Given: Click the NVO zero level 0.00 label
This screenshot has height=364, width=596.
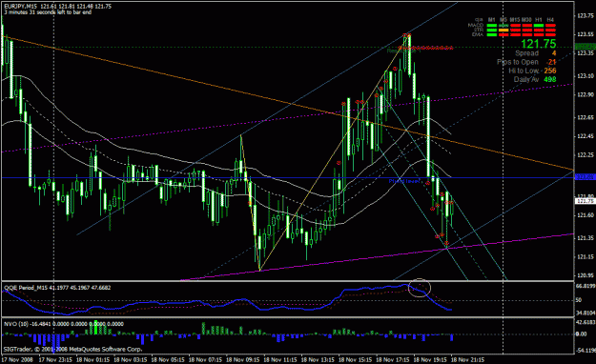Looking at the screenshot, I should [581, 334].
